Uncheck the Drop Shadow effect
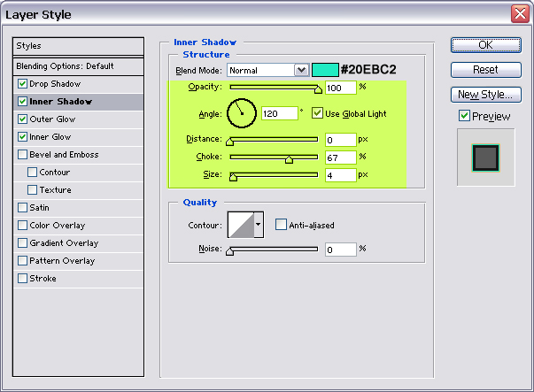The image size is (534, 392). [x=22, y=84]
